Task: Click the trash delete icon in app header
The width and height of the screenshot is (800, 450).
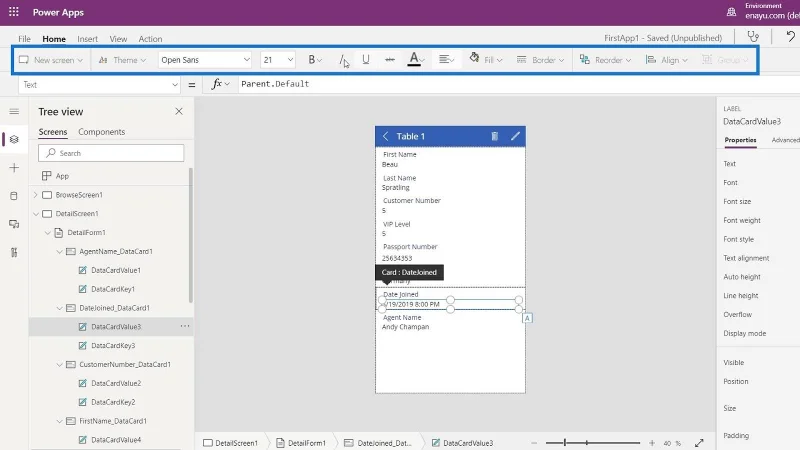Action: (494, 136)
